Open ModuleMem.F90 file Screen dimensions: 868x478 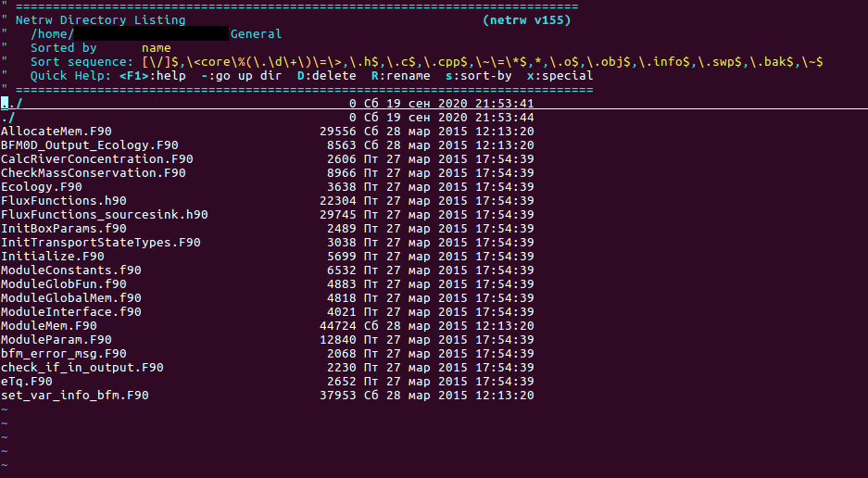click(x=49, y=326)
